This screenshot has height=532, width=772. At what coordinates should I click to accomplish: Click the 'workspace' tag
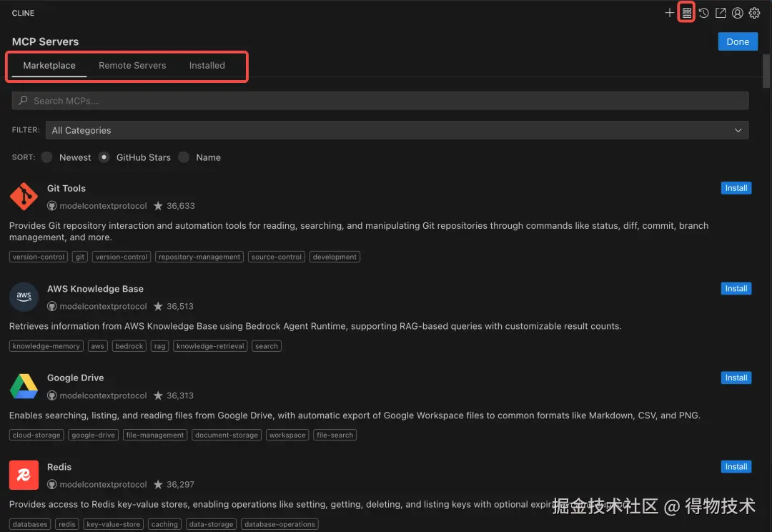click(287, 435)
